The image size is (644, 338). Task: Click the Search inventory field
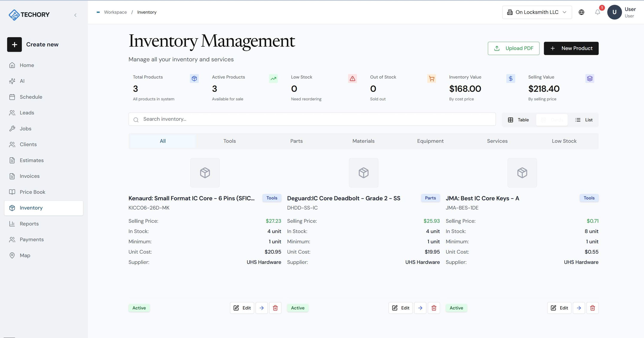tap(312, 119)
